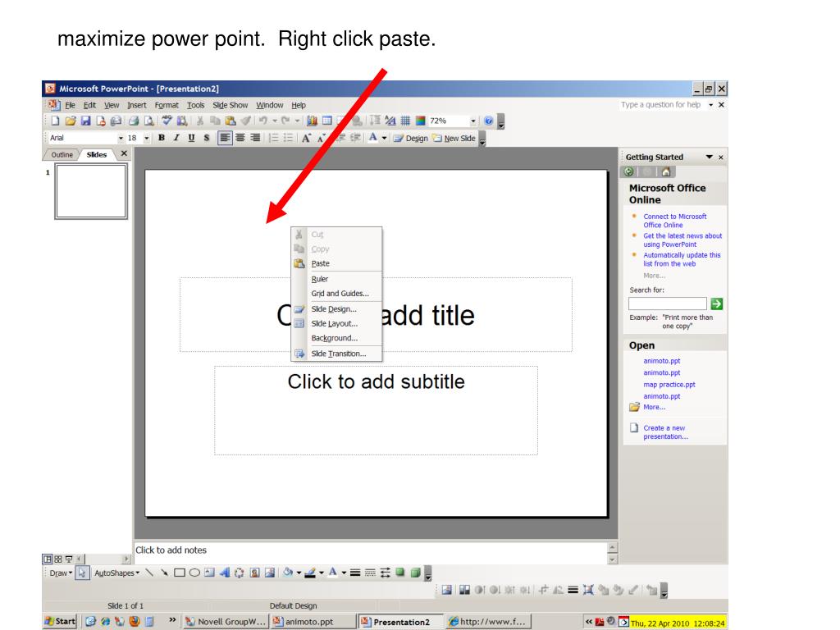Viewport: 840px width, 630px height.
Task: Open the Font Color dropdown arrow in formatting toolbar
Action: pos(384,138)
